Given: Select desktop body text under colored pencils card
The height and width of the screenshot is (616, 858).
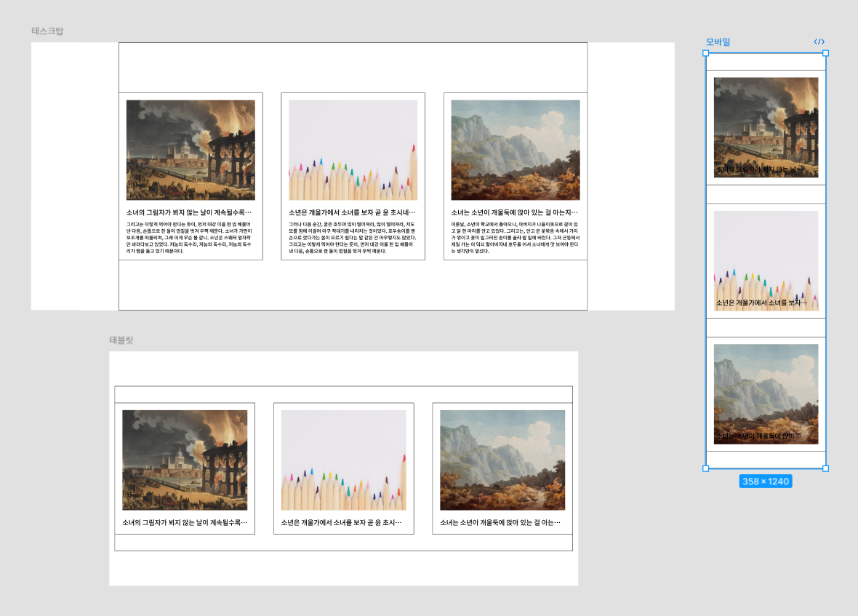Looking at the screenshot, I should coord(353,238).
